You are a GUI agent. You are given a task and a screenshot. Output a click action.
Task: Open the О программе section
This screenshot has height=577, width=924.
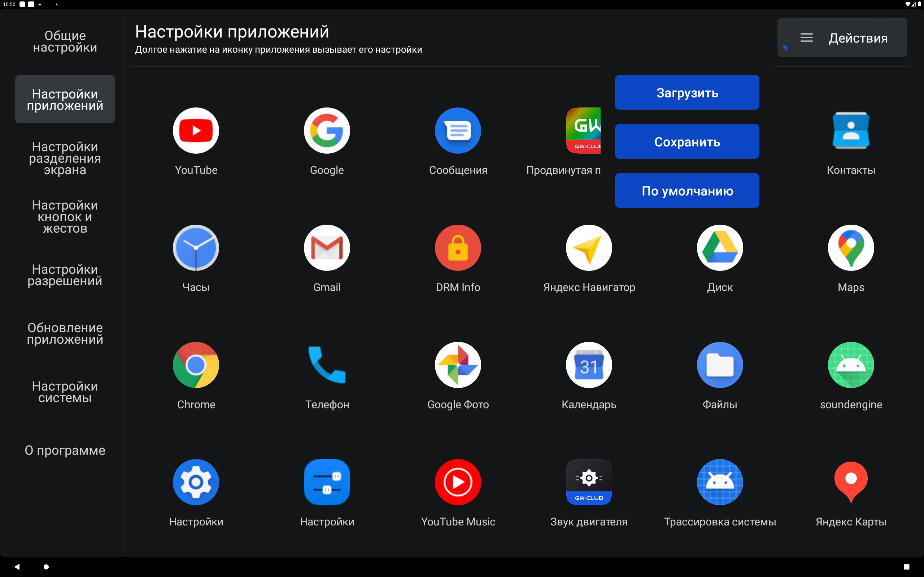(x=65, y=450)
